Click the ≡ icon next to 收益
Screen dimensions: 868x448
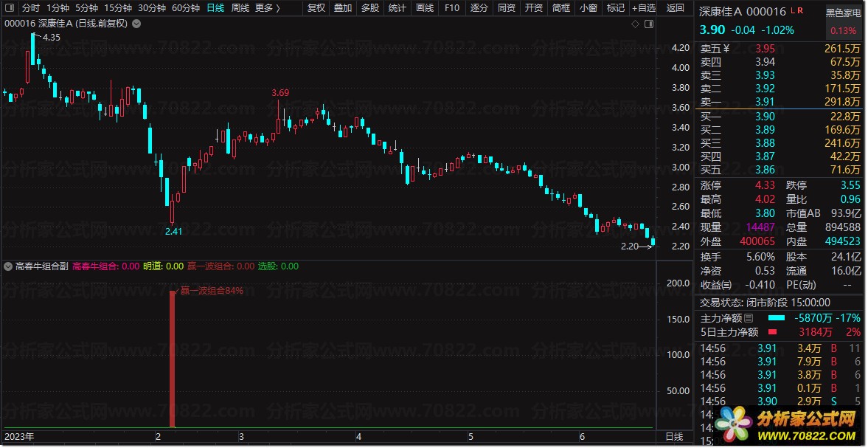point(728,285)
